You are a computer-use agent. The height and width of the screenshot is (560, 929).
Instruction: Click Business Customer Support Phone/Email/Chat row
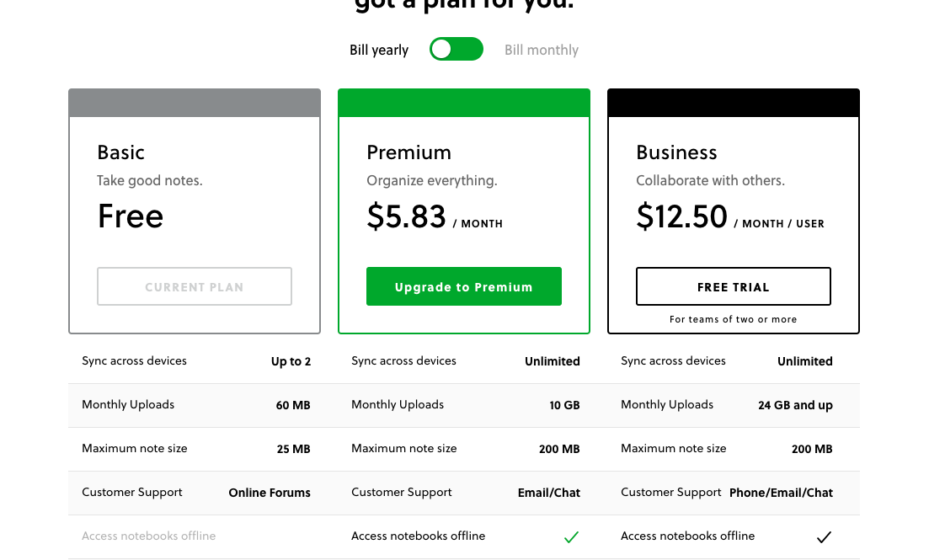[x=733, y=493]
